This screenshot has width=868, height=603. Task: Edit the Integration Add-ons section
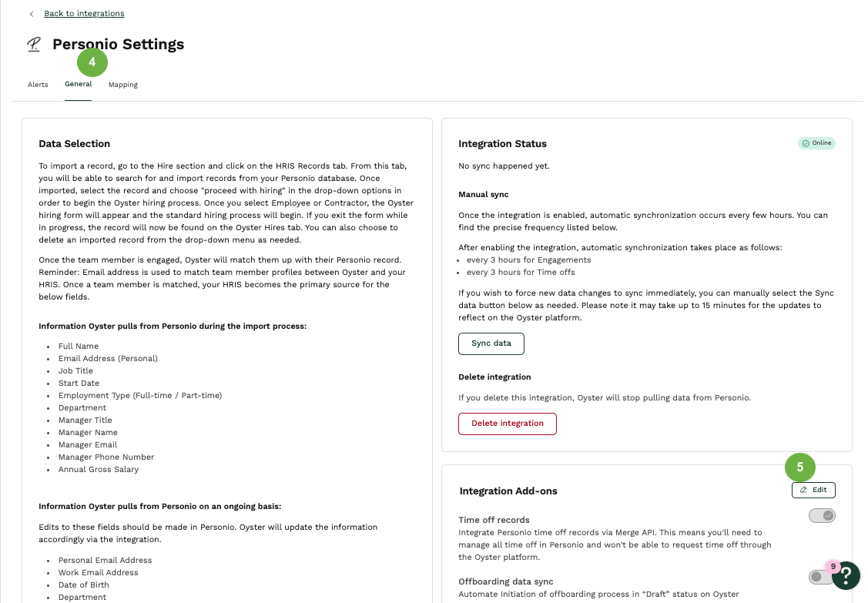point(813,490)
